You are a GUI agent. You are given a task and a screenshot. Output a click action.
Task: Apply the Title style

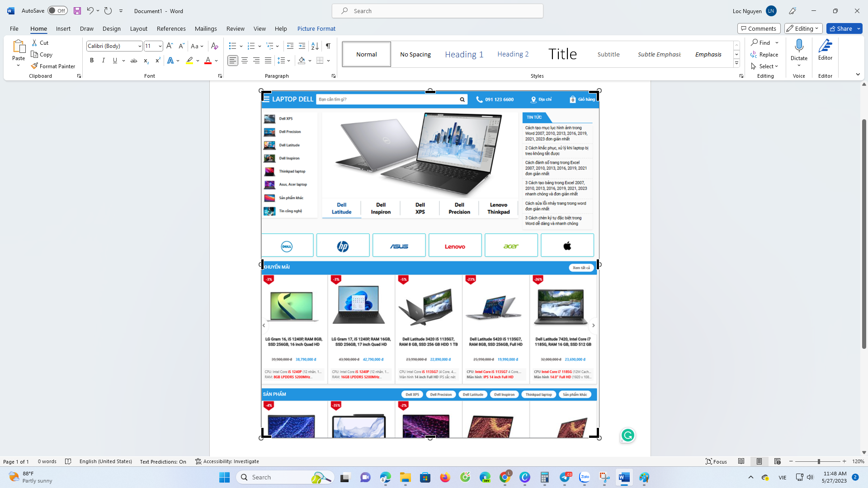tap(562, 54)
